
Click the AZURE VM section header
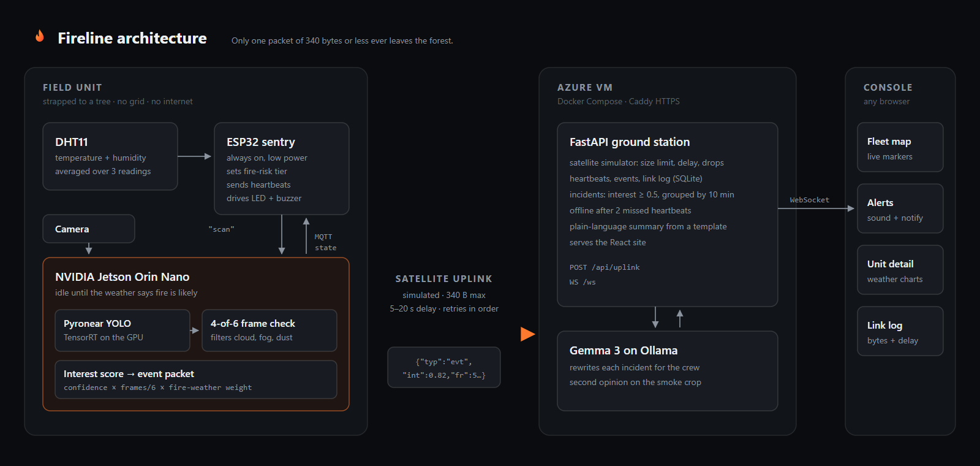coord(585,88)
